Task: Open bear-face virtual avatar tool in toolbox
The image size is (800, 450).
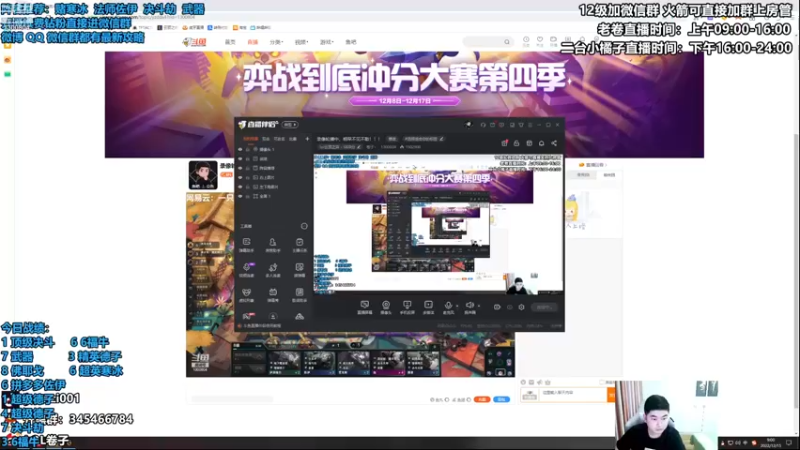Action: coord(246,295)
